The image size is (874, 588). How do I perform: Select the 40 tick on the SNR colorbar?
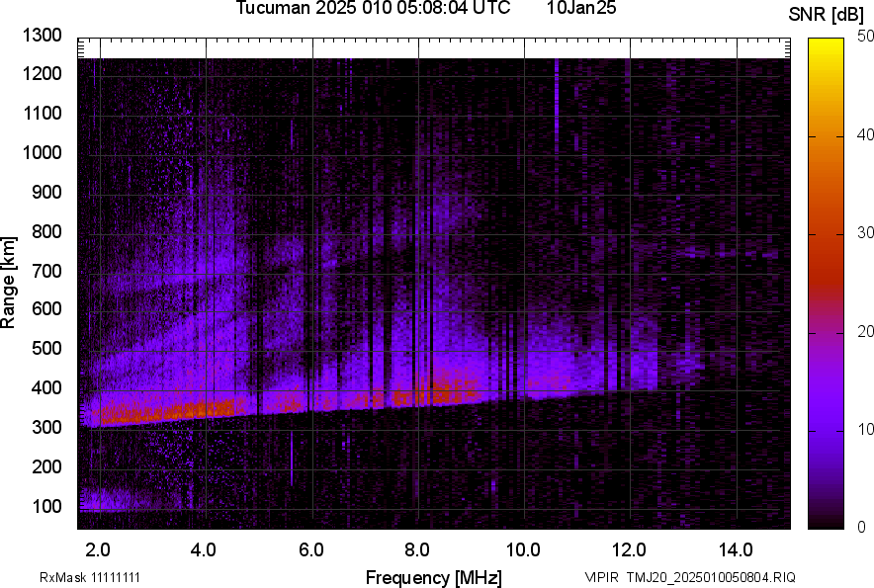click(x=866, y=134)
